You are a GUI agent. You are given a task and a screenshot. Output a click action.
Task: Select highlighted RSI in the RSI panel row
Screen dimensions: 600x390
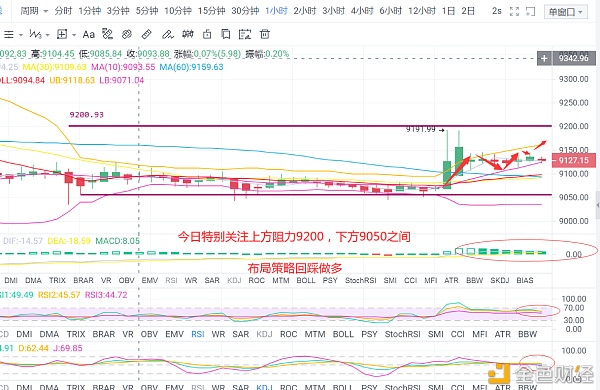pos(197,334)
